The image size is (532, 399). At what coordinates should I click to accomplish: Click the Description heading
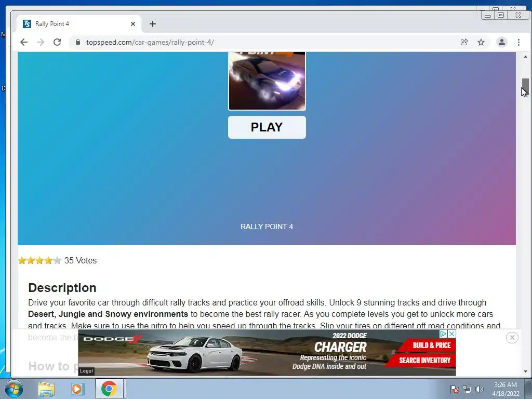pos(62,288)
